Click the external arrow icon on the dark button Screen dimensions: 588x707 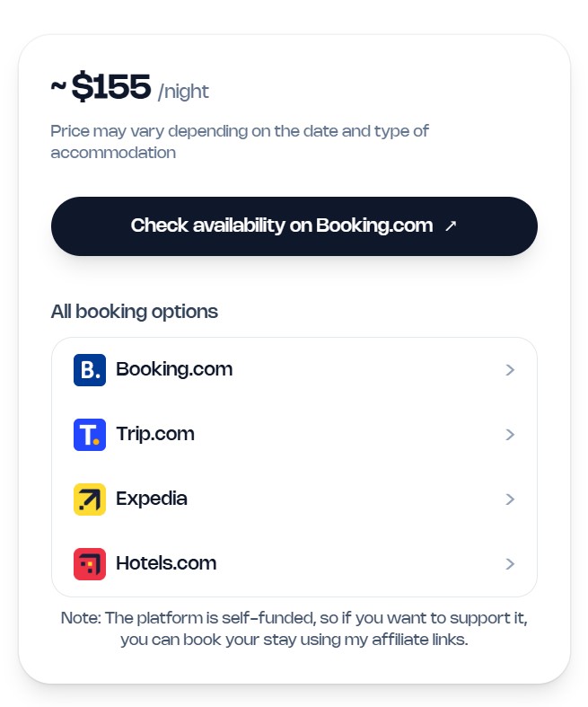click(451, 226)
